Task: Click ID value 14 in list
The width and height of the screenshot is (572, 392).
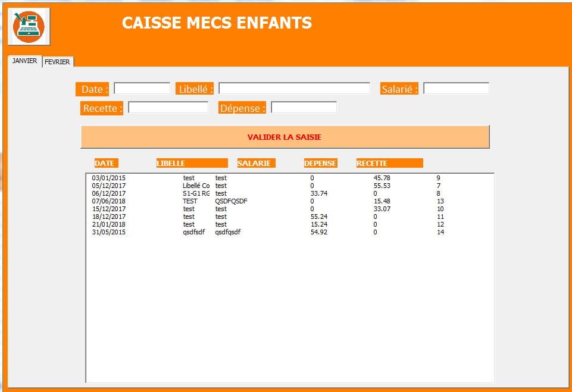Action: pos(440,232)
